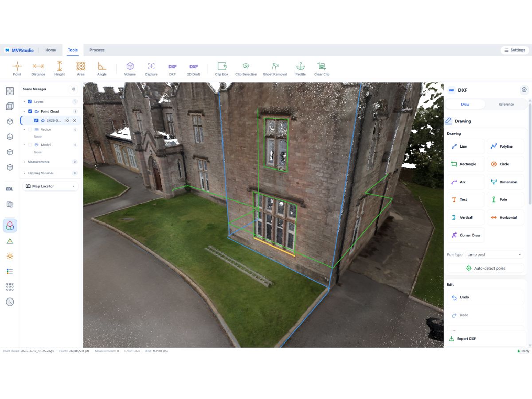Choose the Polyline drawing tool

[505, 147]
